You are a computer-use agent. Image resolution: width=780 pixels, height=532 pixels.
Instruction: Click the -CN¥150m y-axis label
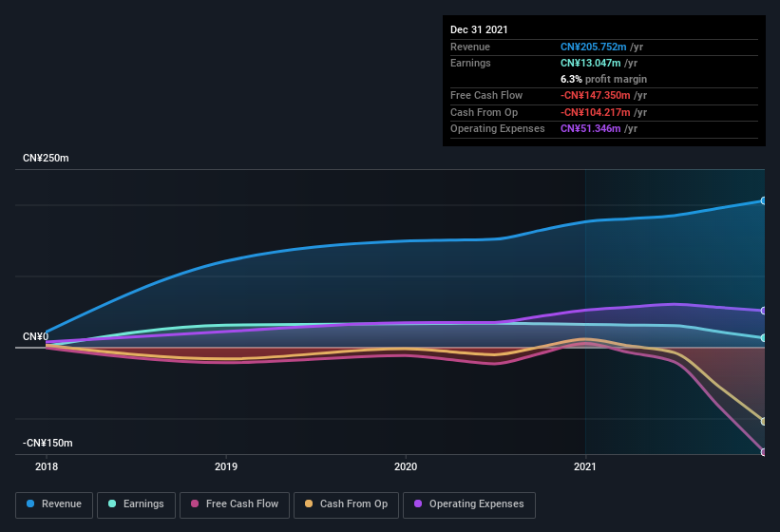[48, 443]
